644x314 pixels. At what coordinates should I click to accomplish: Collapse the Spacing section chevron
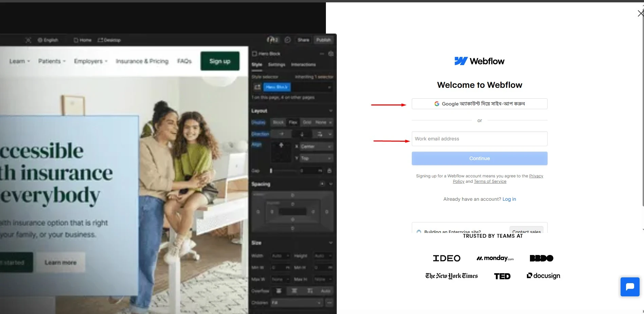(x=331, y=184)
